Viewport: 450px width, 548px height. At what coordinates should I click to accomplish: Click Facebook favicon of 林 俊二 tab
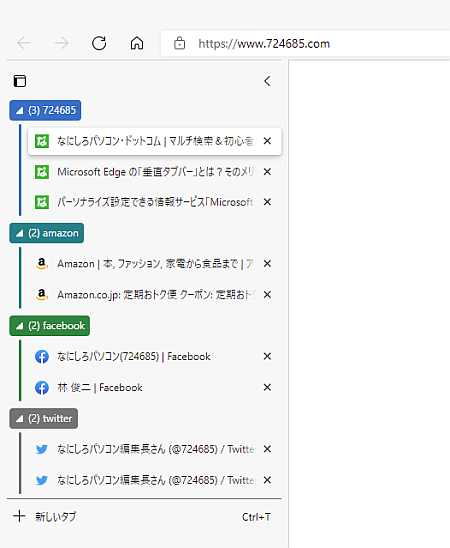pos(42,388)
